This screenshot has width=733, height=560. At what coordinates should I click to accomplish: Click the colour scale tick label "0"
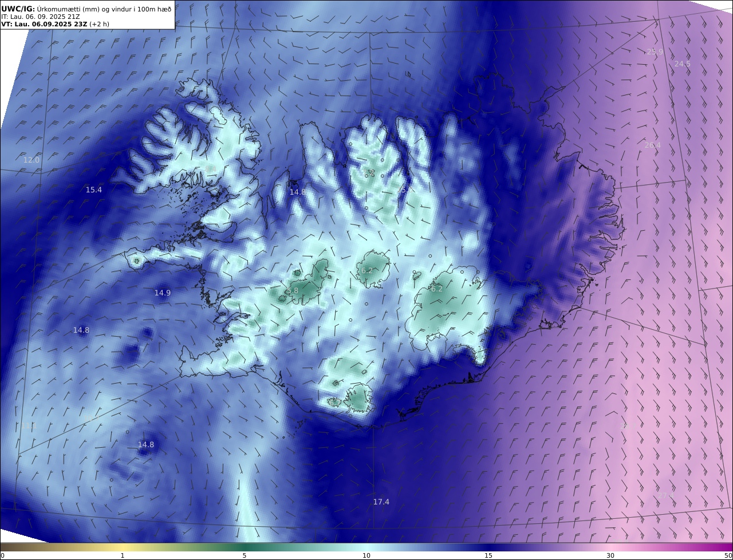[2, 556]
